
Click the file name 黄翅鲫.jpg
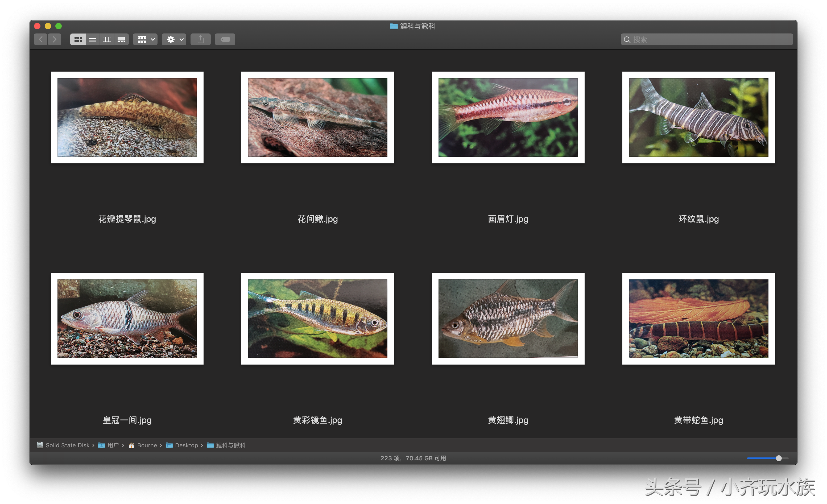(x=508, y=420)
